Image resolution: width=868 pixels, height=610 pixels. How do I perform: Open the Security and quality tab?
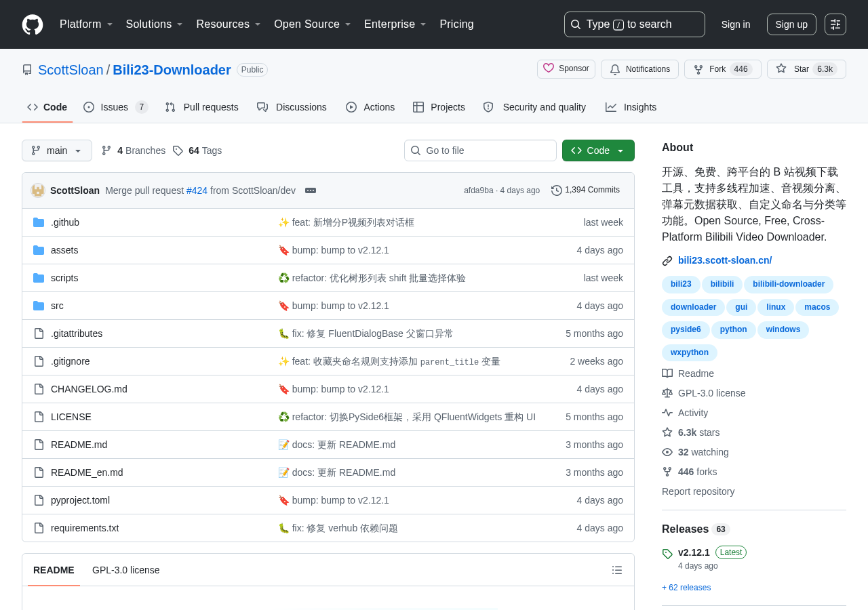pyautogui.click(x=534, y=107)
